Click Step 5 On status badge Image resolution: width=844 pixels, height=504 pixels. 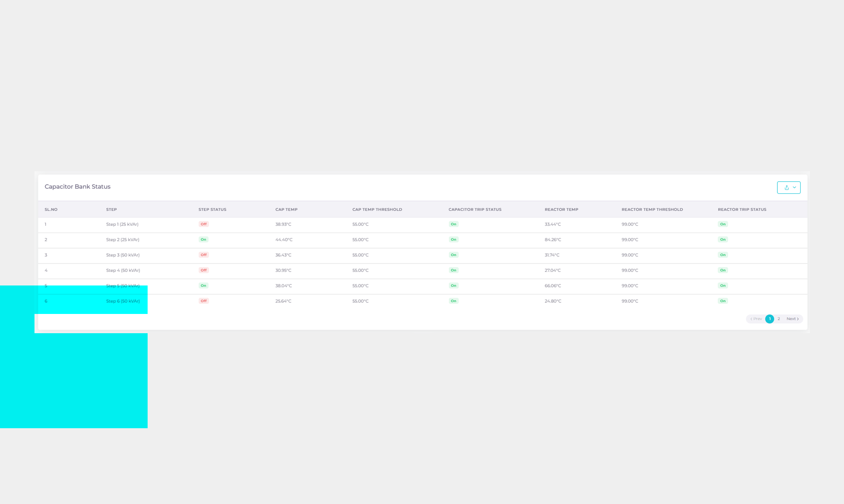coord(203,285)
